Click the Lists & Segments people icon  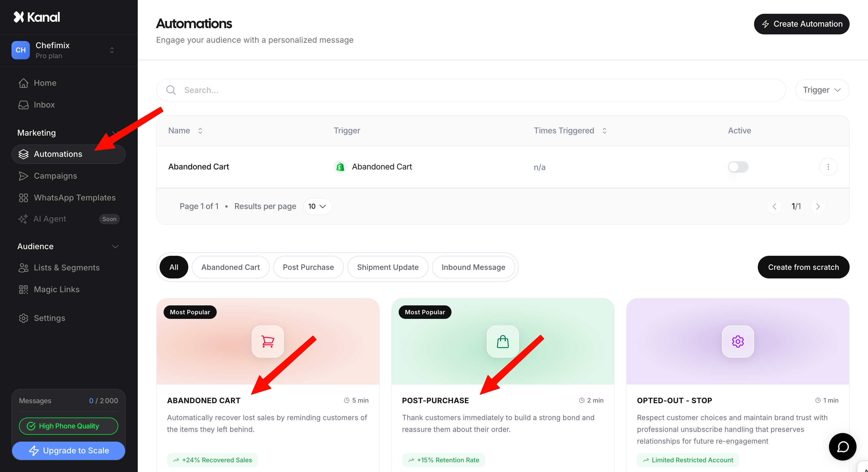(23, 268)
